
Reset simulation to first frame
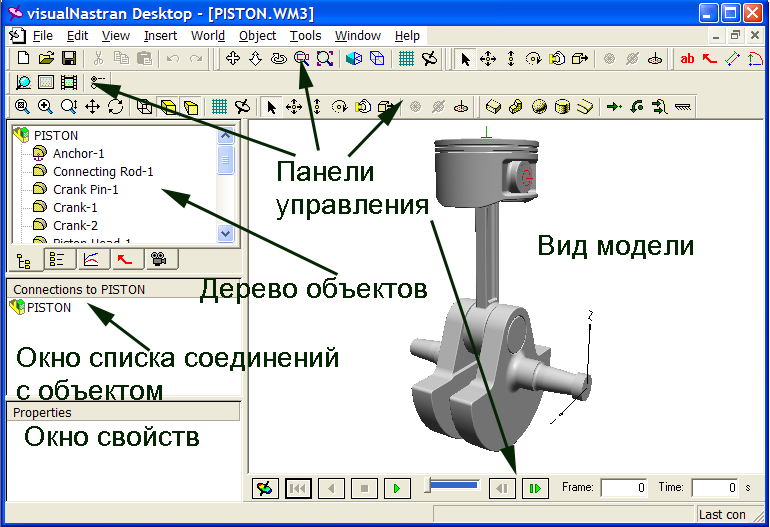(298, 488)
